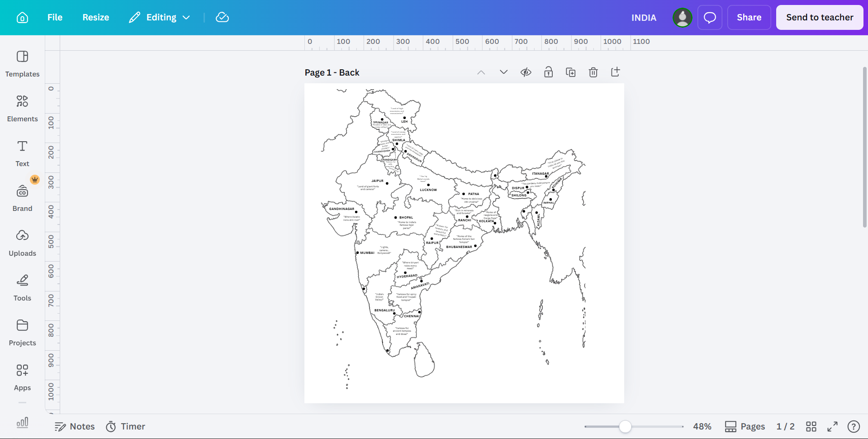
Task: Open the Uploads panel
Action: (22, 243)
